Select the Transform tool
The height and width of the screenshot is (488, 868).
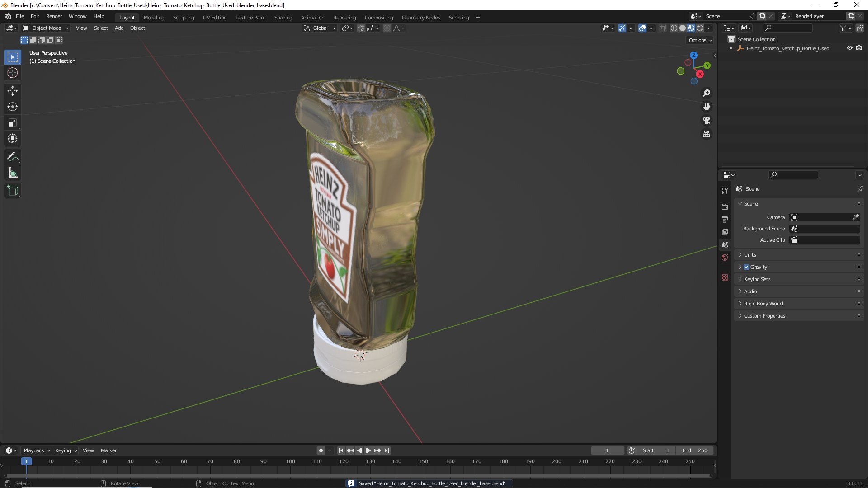click(13, 138)
